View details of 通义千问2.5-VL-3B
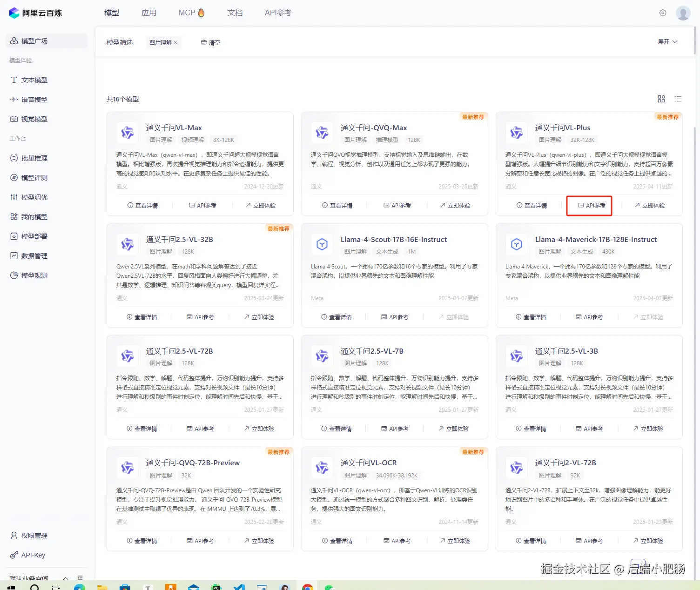Screen dimensions: 700x590 pos(531,429)
